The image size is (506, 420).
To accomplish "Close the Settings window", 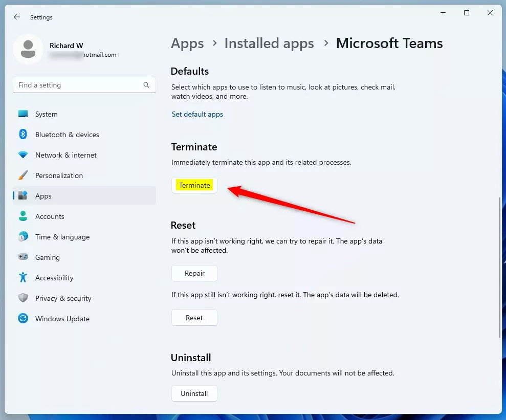I will pos(490,13).
